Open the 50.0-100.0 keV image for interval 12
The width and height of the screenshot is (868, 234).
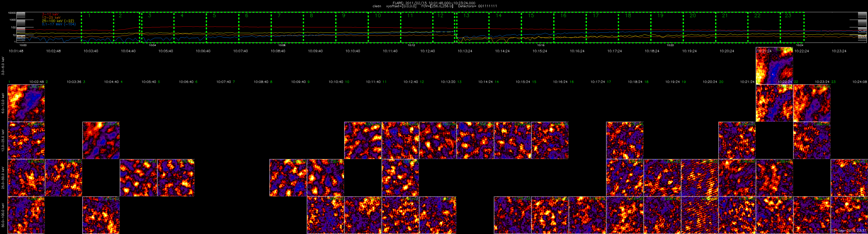click(437, 215)
